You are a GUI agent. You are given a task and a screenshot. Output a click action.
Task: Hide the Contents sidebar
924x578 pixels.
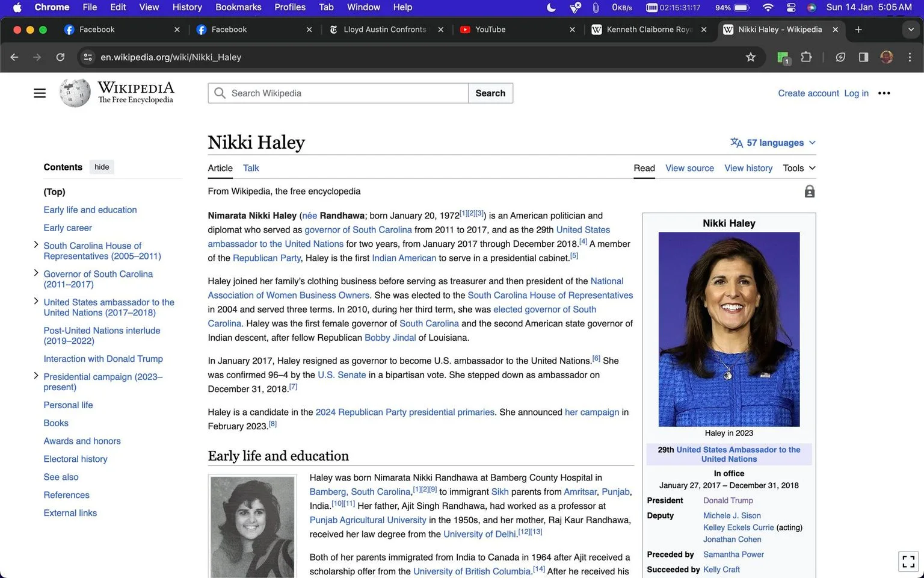tap(102, 167)
